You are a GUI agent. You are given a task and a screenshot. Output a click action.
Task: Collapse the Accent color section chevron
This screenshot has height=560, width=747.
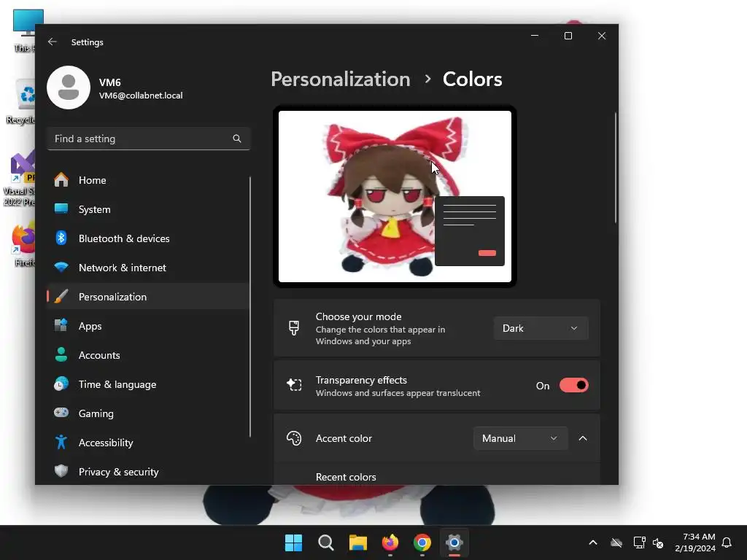(583, 438)
